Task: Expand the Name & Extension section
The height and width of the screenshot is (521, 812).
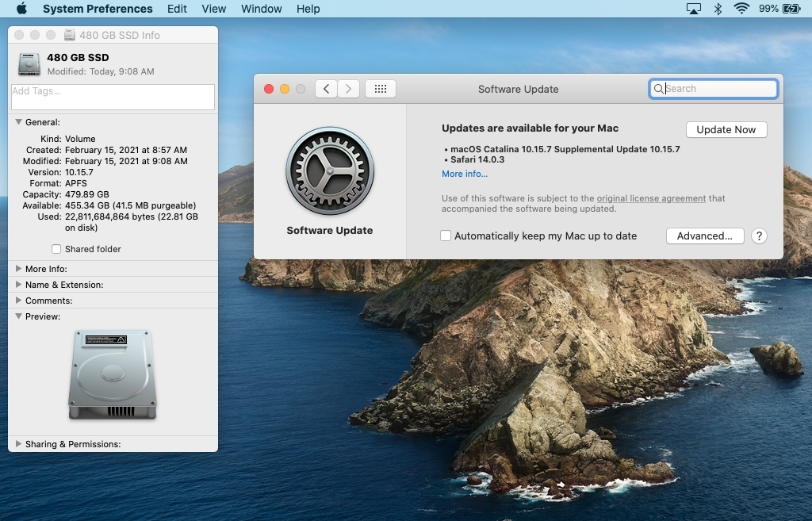Action: tap(19, 285)
